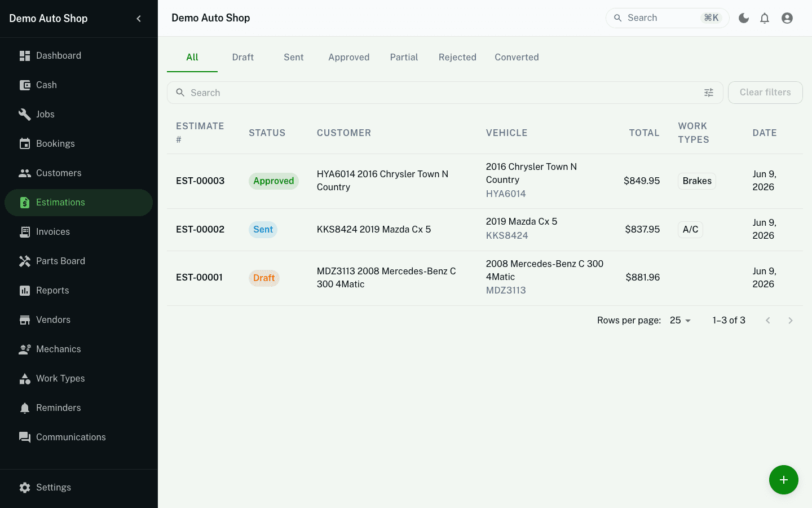Open the Bookings calendar icon

[x=25, y=144]
